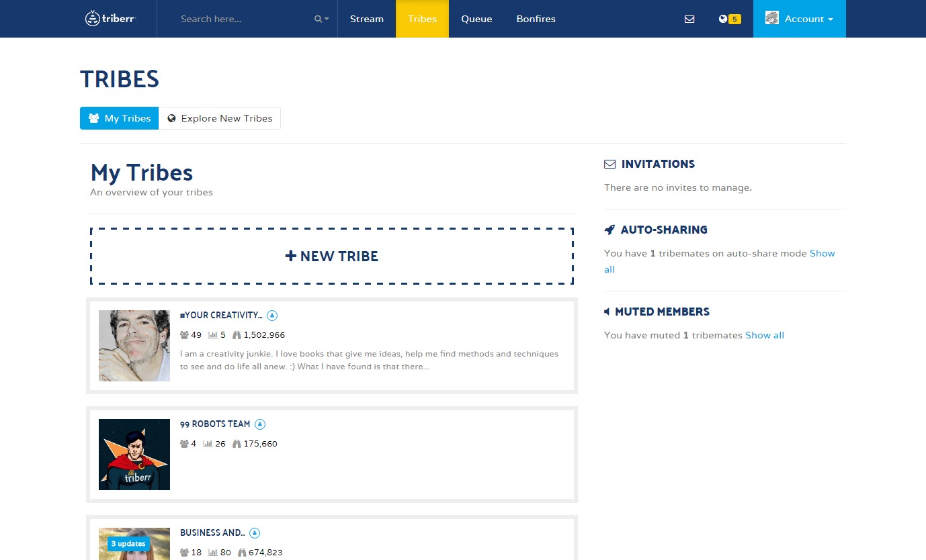
Task: Open the 99 Robots Team superhero thumbnail
Action: pyautogui.click(x=134, y=455)
